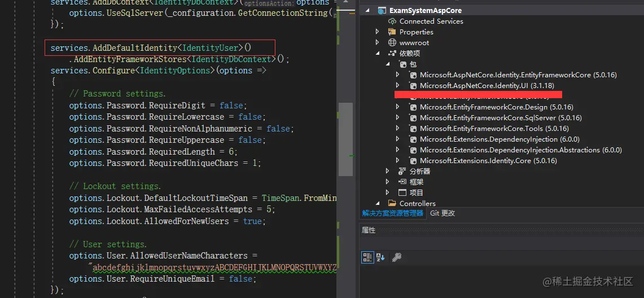Screen dimensions: 644x298
Task: Select the wwwroot tree label
Action: pyautogui.click(x=414, y=43)
